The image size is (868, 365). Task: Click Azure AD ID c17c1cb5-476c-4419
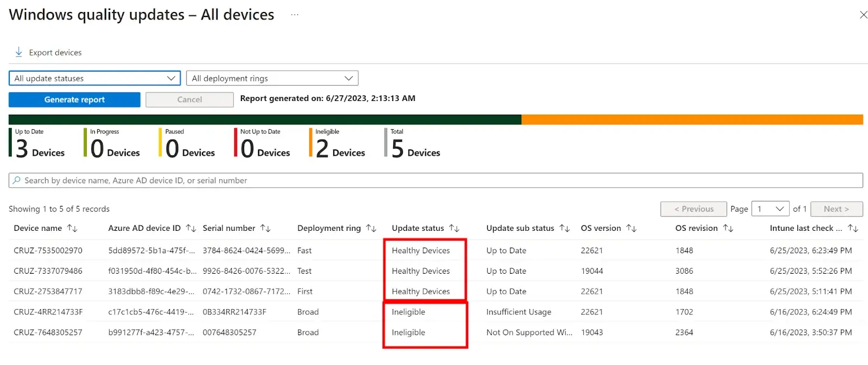[151, 312]
